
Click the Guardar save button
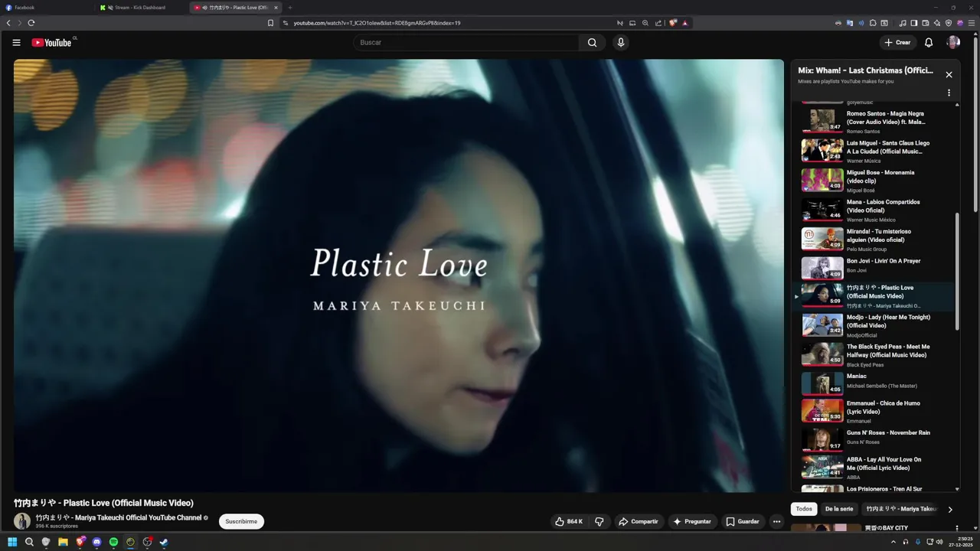pos(743,522)
